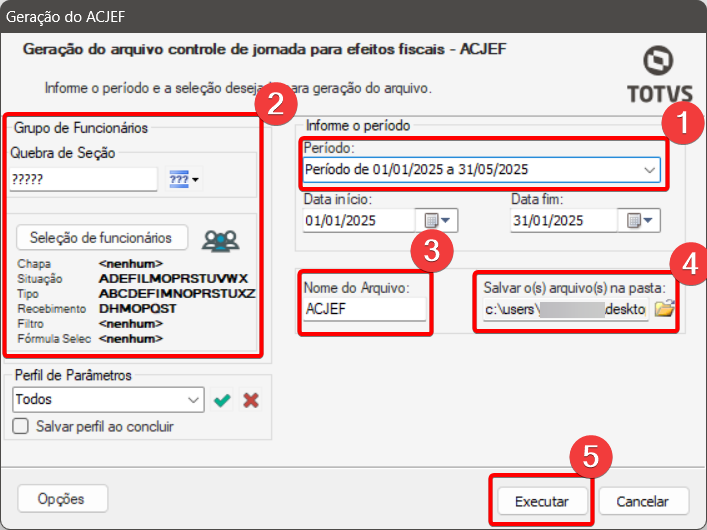
Task: Expand the Perfil de Parâmetros Todos dropdown
Action: 193,400
